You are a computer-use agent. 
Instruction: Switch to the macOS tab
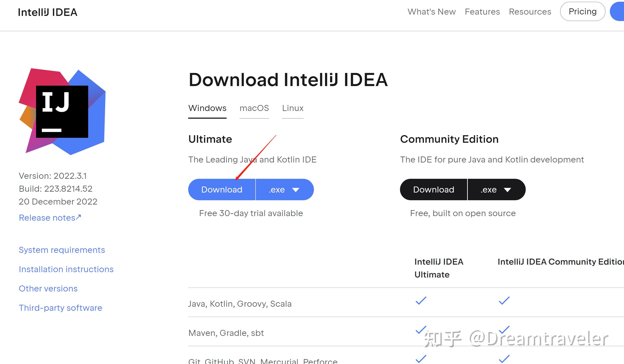254,108
